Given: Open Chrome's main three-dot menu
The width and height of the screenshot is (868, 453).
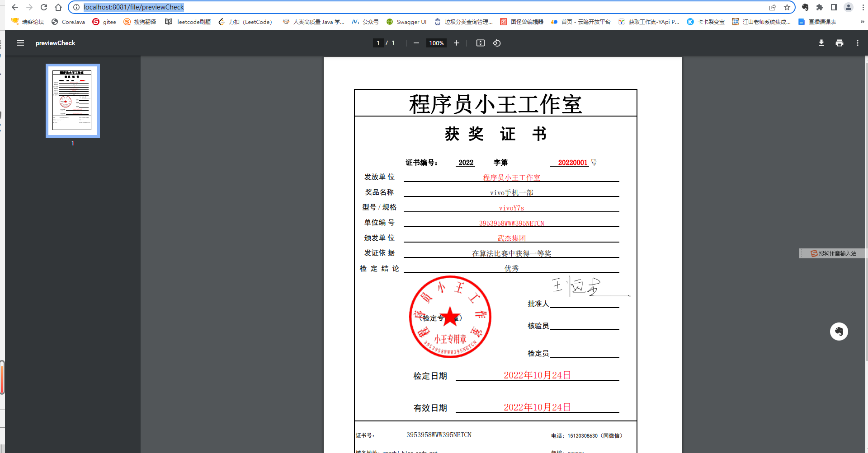Looking at the screenshot, I should click(x=862, y=7).
